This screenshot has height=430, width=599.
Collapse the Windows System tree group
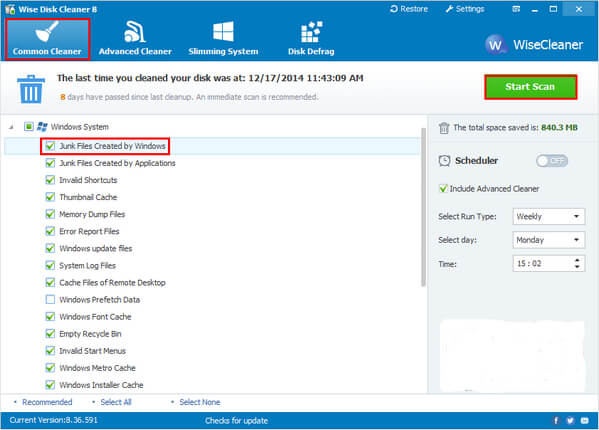coord(11,127)
